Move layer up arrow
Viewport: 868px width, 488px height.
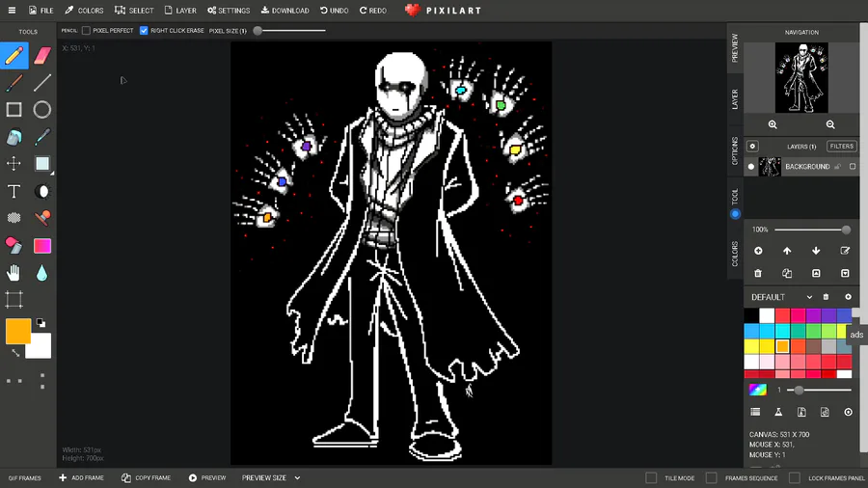(x=787, y=251)
